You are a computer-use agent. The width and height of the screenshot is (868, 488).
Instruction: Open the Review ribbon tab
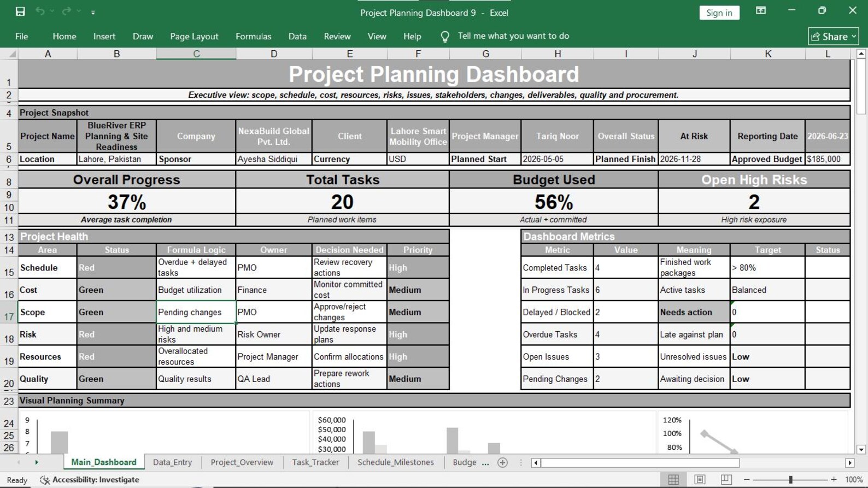(x=337, y=37)
